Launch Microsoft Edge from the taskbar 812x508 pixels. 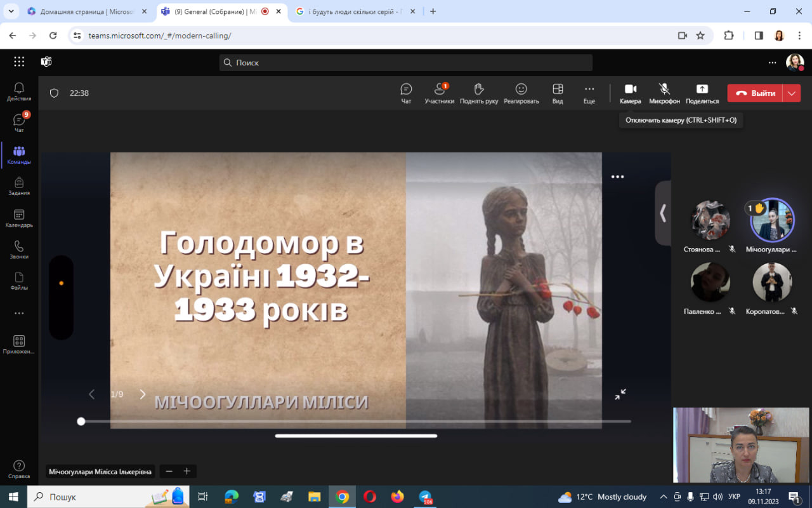232,497
